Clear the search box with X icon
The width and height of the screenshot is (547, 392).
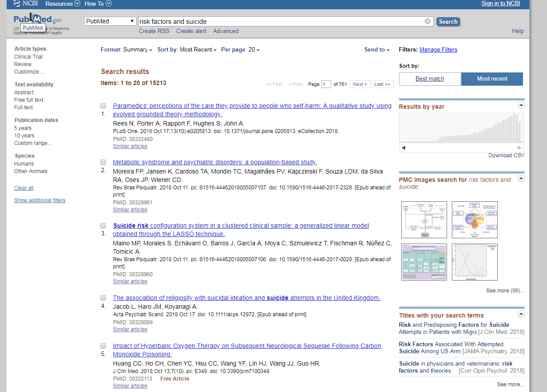[427, 21]
